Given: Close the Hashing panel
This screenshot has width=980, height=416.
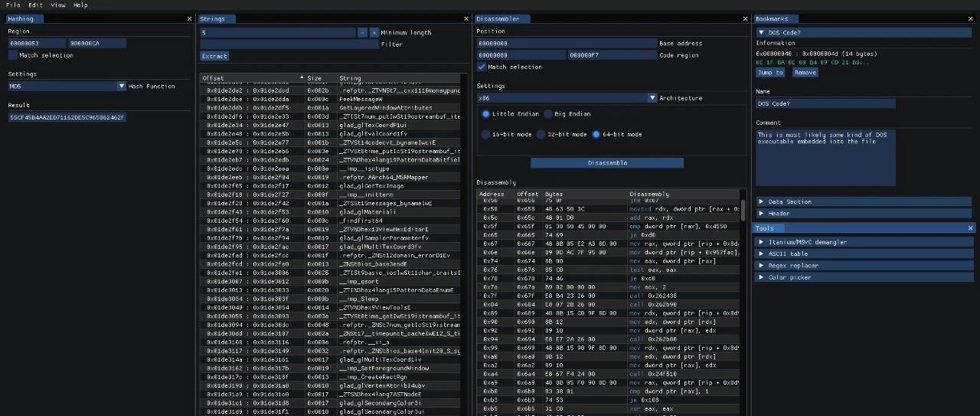Looking at the screenshot, I should (189, 19).
